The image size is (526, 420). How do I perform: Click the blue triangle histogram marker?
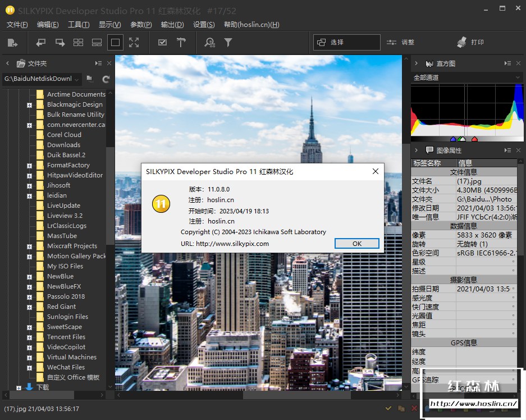[x=453, y=139]
